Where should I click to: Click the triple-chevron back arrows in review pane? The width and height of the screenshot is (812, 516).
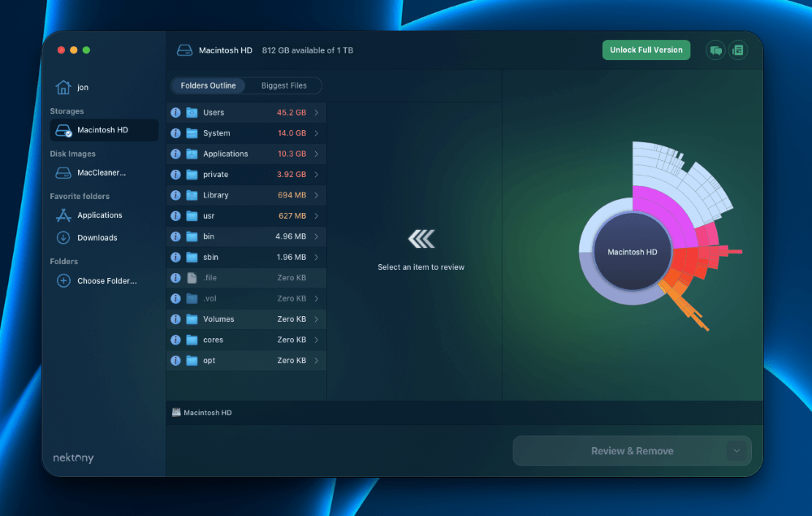tap(421, 239)
